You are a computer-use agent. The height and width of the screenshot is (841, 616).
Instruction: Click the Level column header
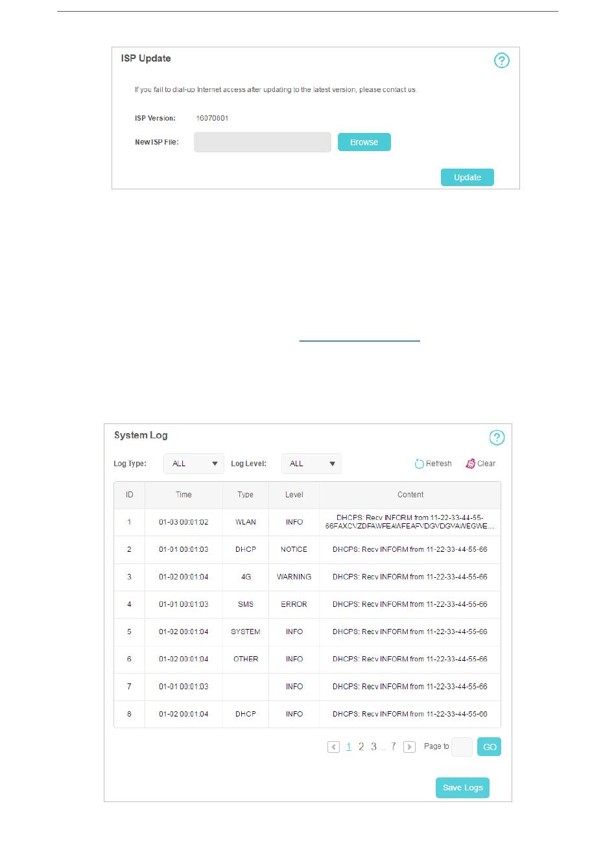[x=294, y=495]
